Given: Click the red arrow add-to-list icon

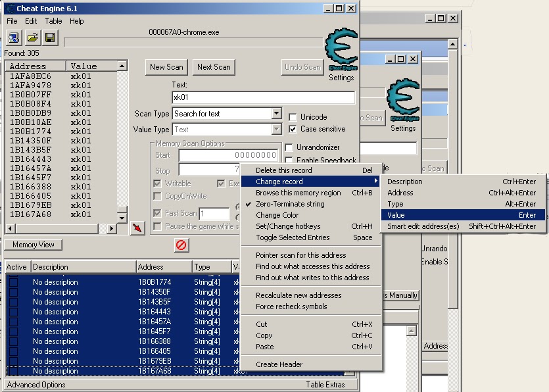Looking at the screenshot, I should coord(137,228).
